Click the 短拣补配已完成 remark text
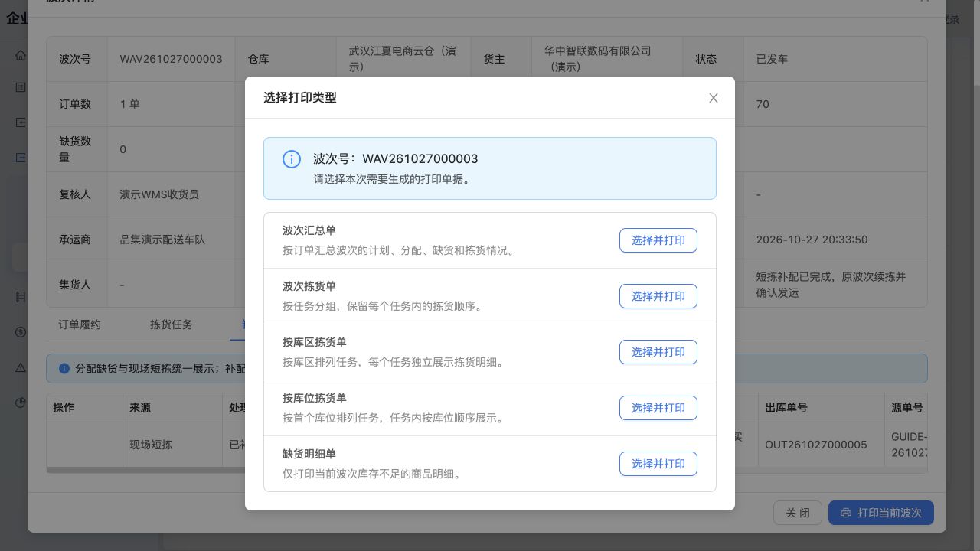This screenshot has width=980, height=551. [x=831, y=285]
